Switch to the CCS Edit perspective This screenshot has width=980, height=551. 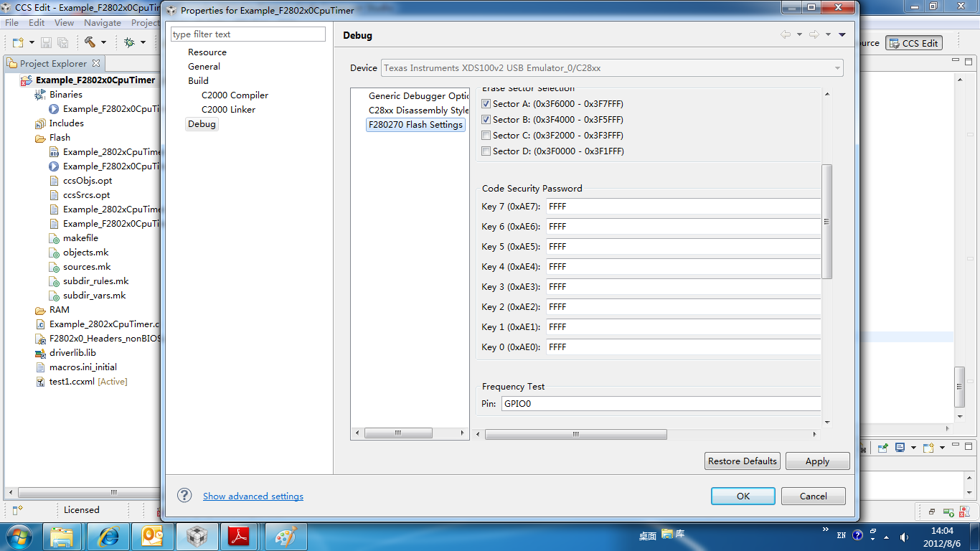click(x=913, y=43)
